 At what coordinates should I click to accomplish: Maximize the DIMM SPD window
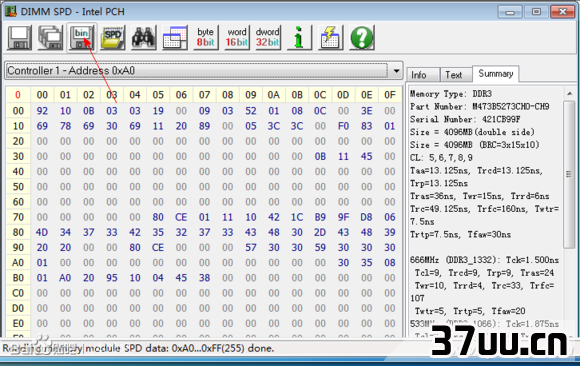tap(536, 12)
